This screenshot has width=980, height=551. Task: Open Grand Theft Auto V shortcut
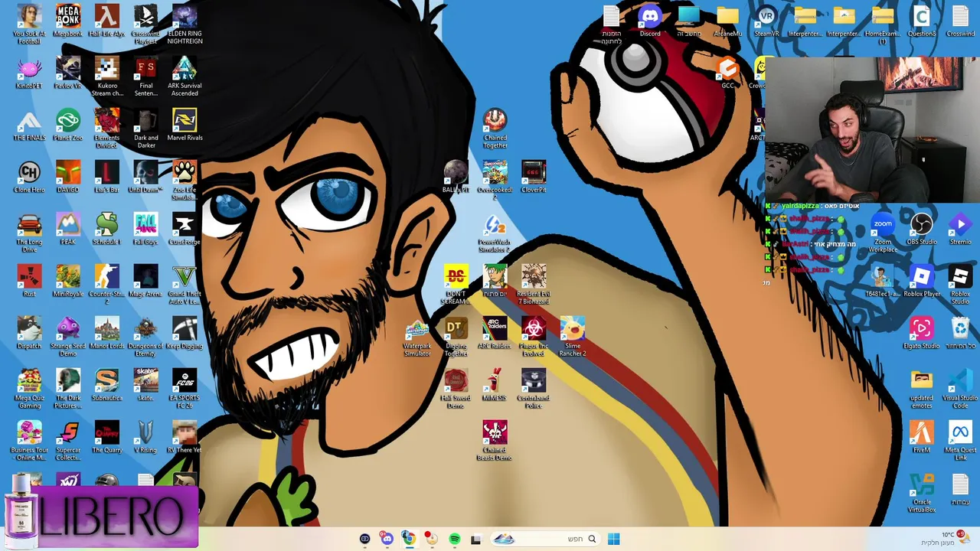click(185, 284)
